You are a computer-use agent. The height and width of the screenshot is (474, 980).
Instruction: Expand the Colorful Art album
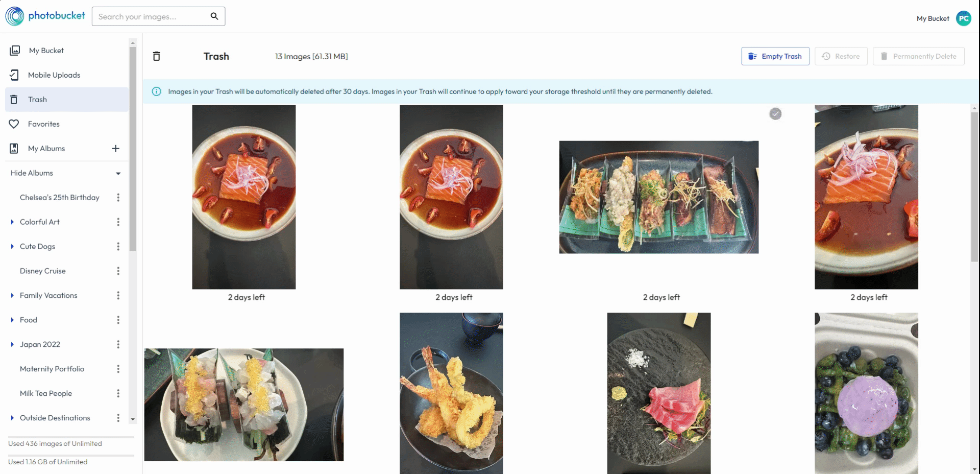pos(12,222)
